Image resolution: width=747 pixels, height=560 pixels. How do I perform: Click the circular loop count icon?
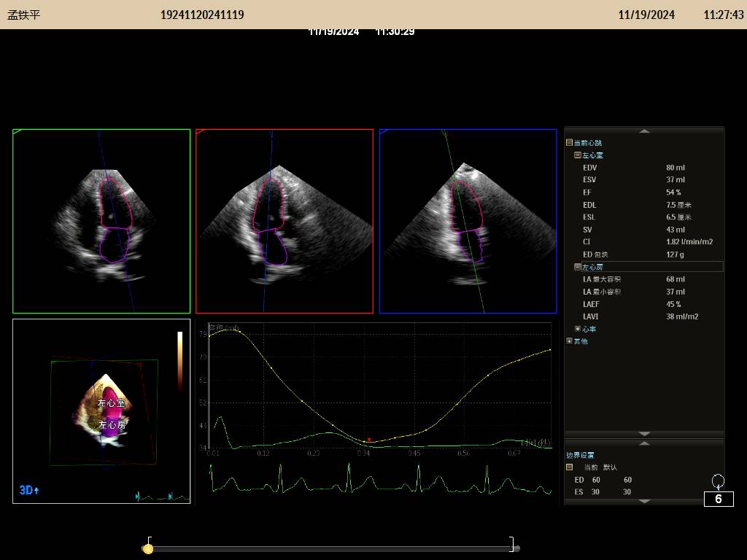click(718, 481)
